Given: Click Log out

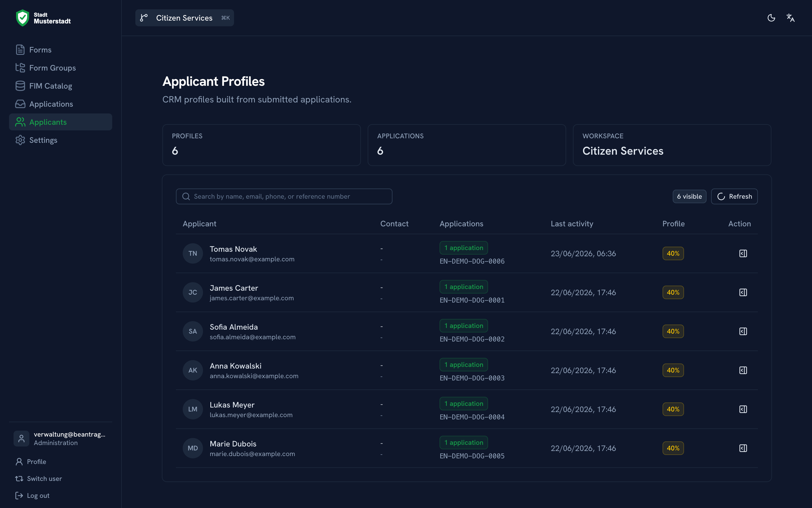Looking at the screenshot, I should click(x=32, y=496).
